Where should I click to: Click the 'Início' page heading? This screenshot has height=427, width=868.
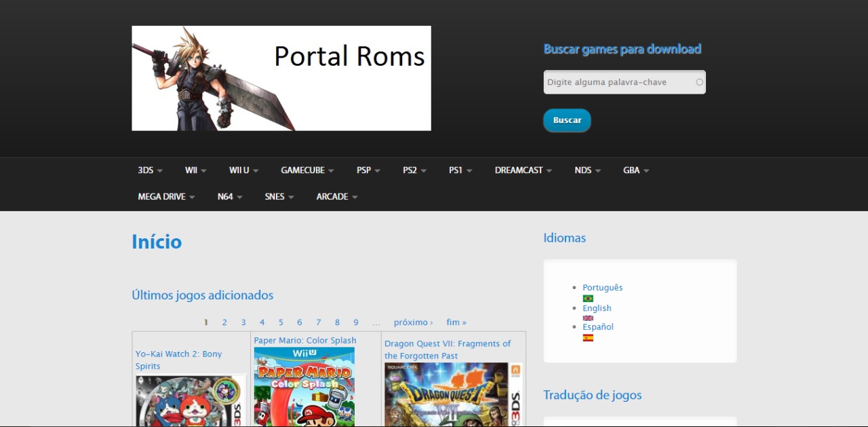(157, 242)
